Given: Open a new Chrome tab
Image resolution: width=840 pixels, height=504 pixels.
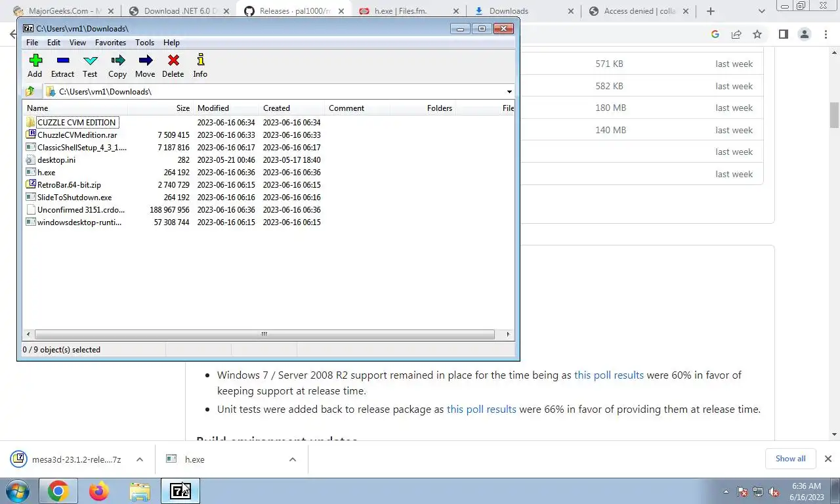Looking at the screenshot, I should coord(710,11).
